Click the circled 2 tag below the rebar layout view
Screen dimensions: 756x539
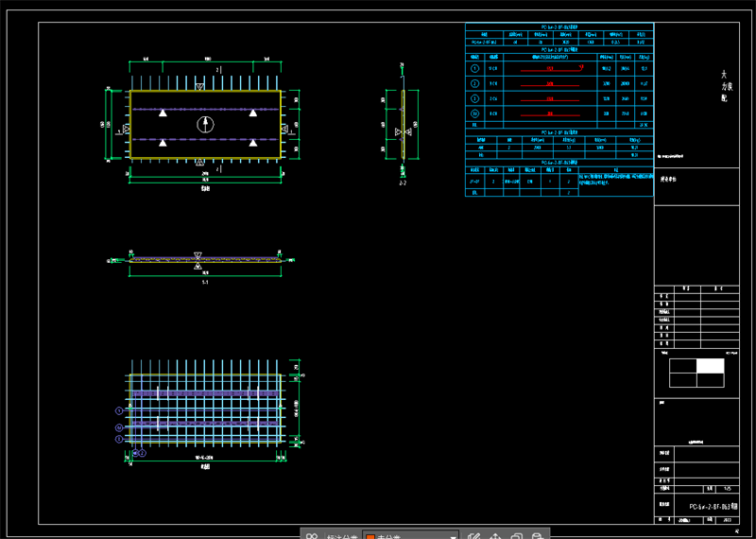[x=143, y=453]
